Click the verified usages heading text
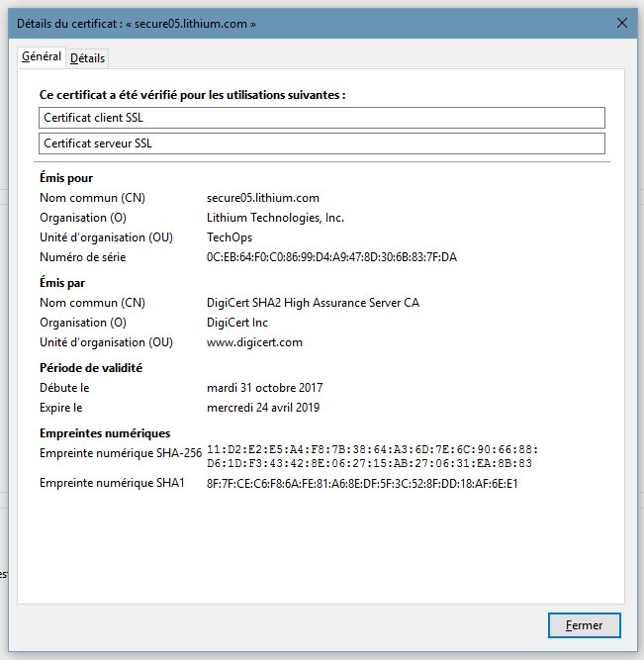The height and width of the screenshot is (660, 644). pyautogui.click(x=192, y=95)
